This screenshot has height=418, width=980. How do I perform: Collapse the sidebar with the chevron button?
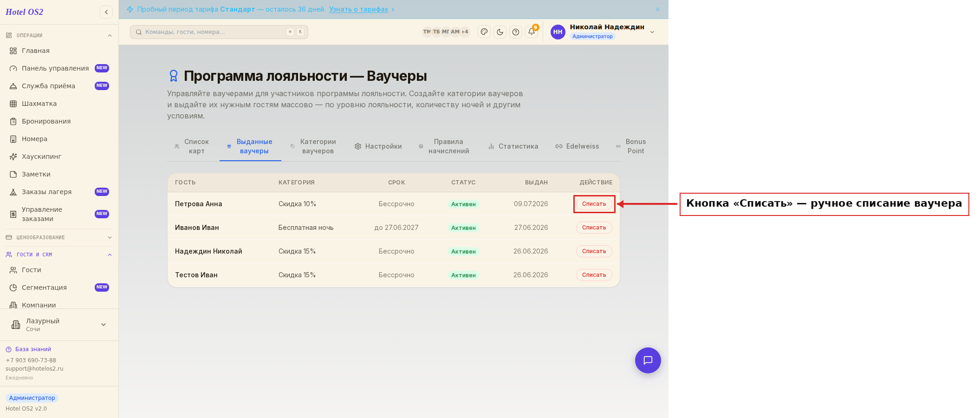point(106,12)
